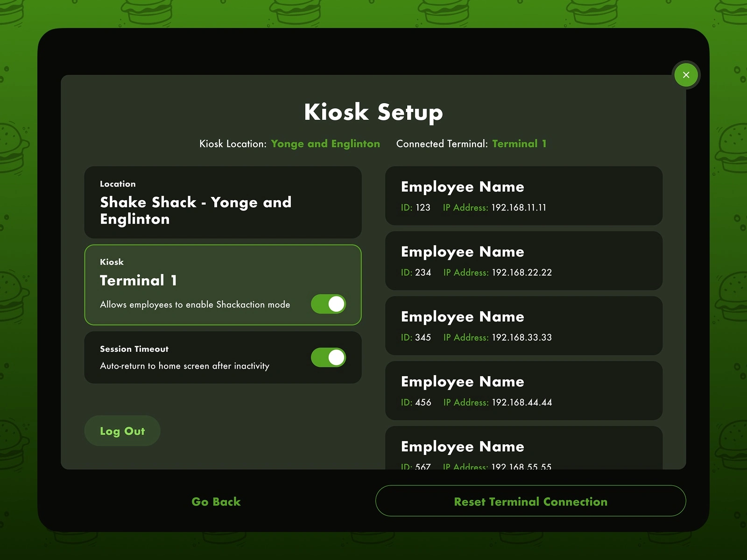Viewport: 747px width, 560px height.
Task: Click the Yonge and Englinton kiosk location text
Action: [x=325, y=144]
